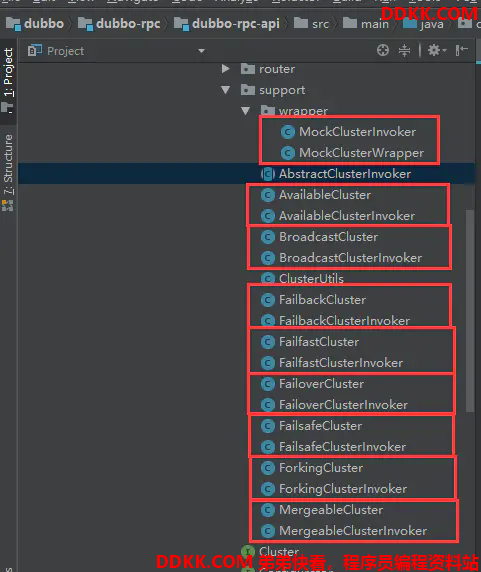Click abstract class icon beside AbstractClusterInvoker
The width and height of the screenshot is (481, 572).
pos(268,174)
